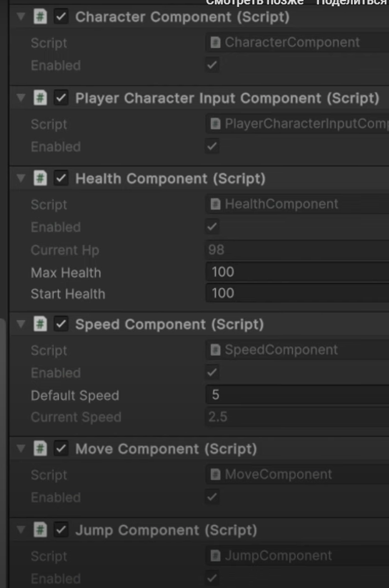This screenshot has height=588, width=389.
Task: Click the Default Speed value field
Action: [297, 394]
